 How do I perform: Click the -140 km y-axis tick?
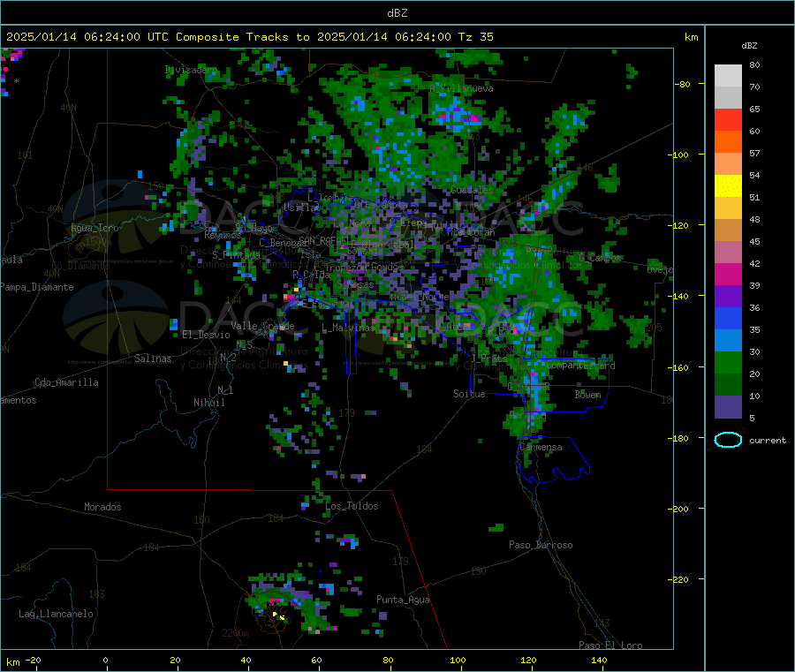[x=680, y=297]
